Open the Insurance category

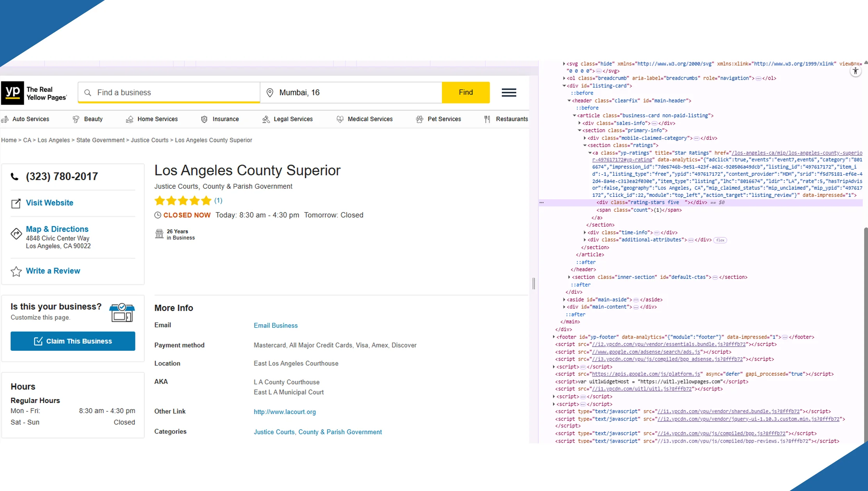(226, 119)
